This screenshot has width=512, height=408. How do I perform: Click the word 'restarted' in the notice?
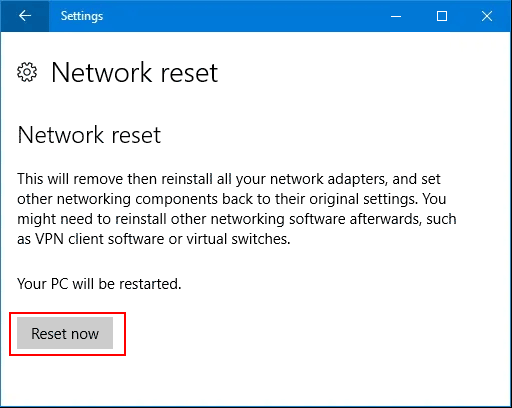coord(150,284)
